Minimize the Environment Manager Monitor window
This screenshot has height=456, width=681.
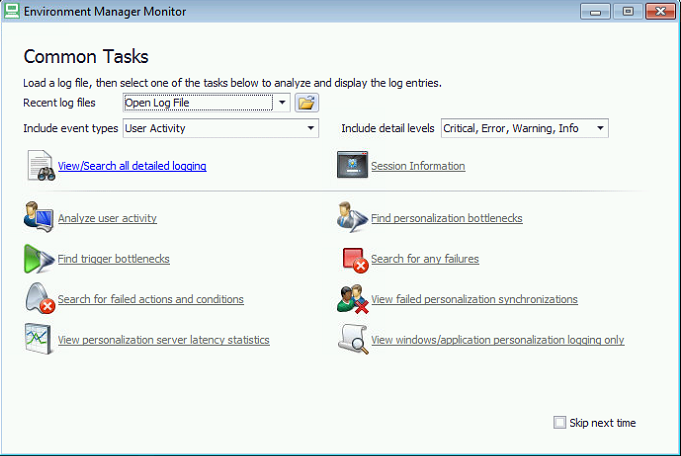point(595,11)
